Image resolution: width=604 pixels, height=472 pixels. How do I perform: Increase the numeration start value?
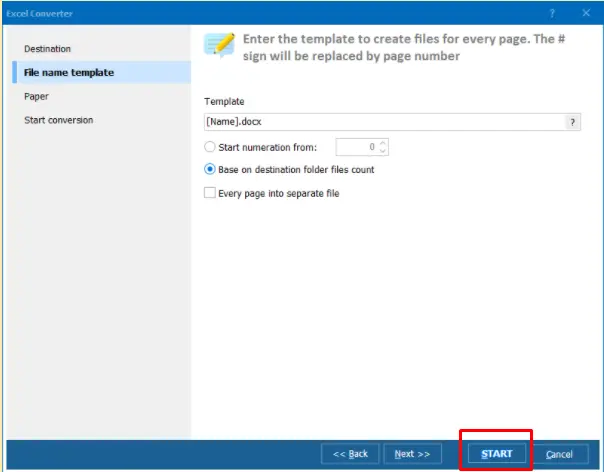click(383, 143)
